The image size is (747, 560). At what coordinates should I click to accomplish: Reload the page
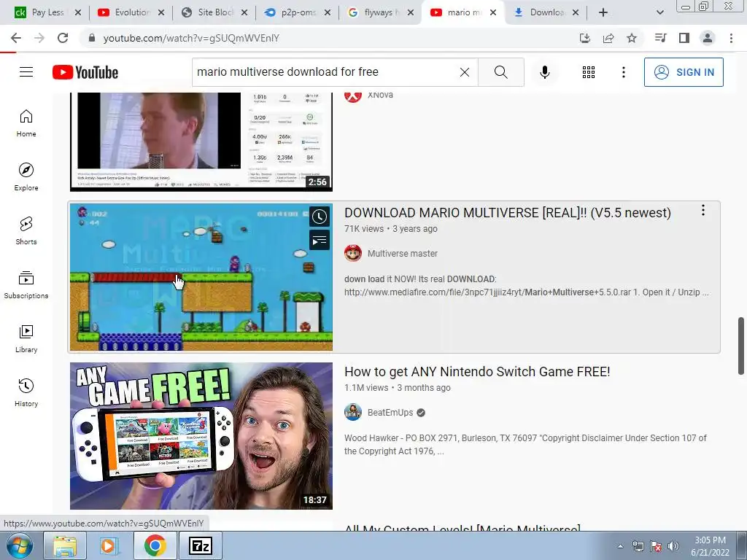click(63, 38)
